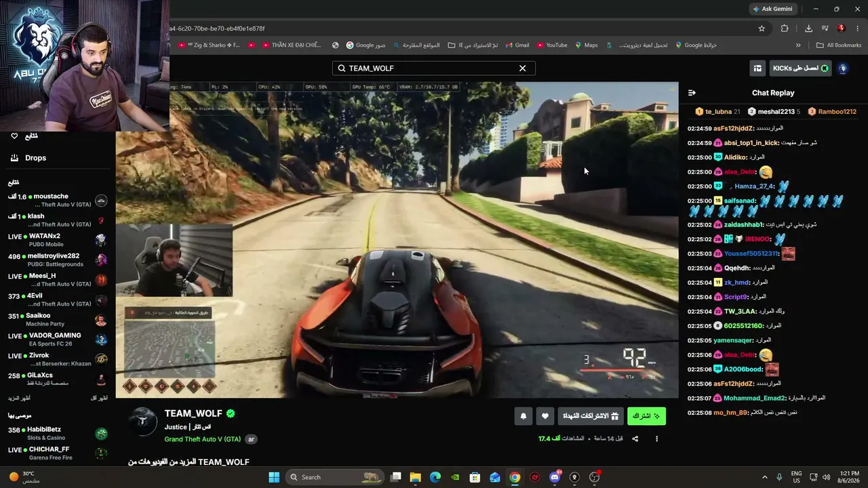Open moustache channel in sidebar
Image resolution: width=868 pixels, height=488 pixels.
[58, 201]
